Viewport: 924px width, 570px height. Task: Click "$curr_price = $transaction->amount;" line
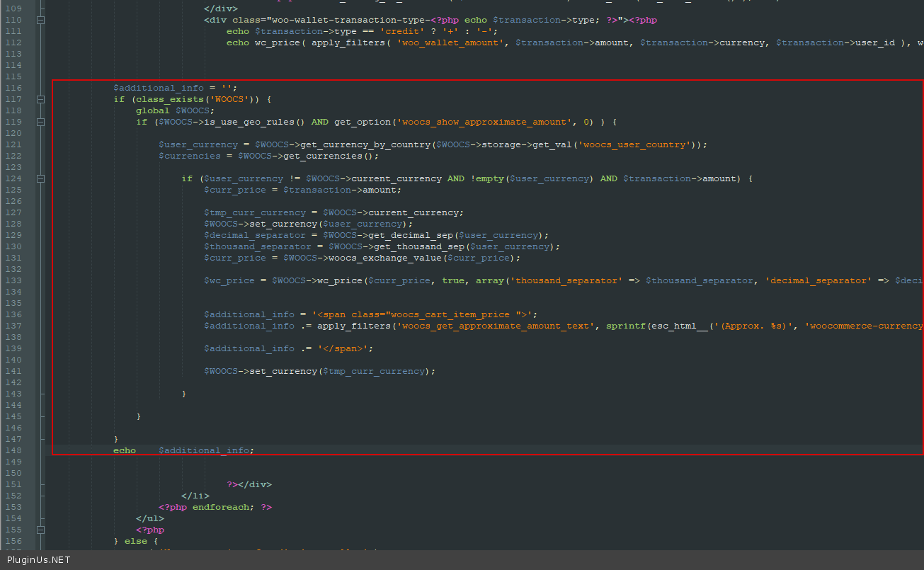(x=303, y=190)
